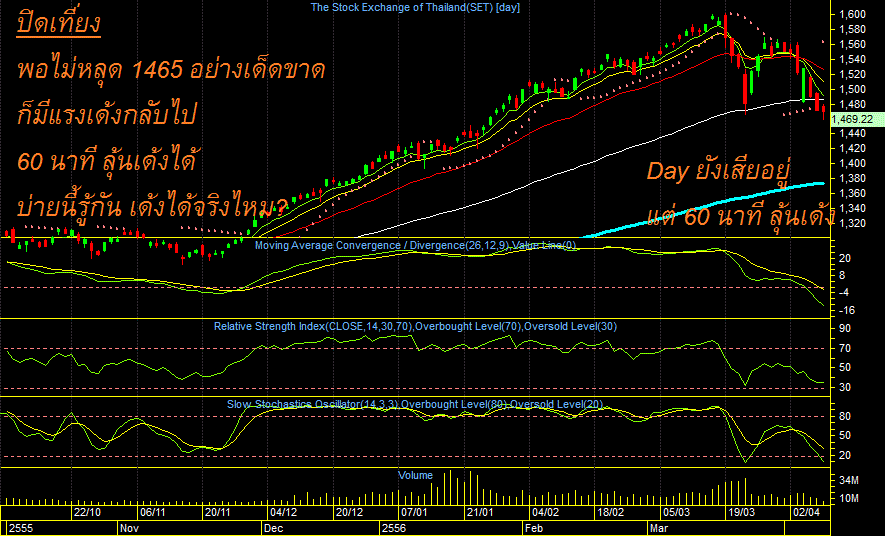Click the 20/12 date label
The width and height of the screenshot is (885, 536).
[349, 512]
